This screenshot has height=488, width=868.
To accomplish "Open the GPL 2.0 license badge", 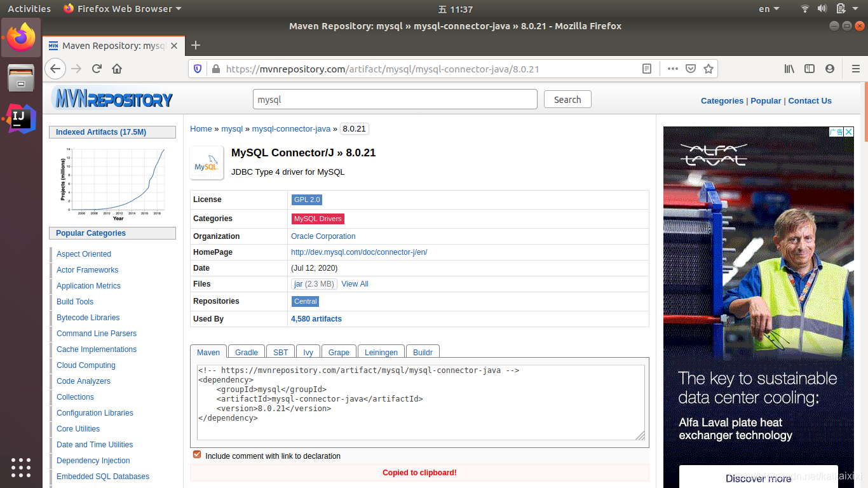I will pyautogui.click(x=307, y=200).
